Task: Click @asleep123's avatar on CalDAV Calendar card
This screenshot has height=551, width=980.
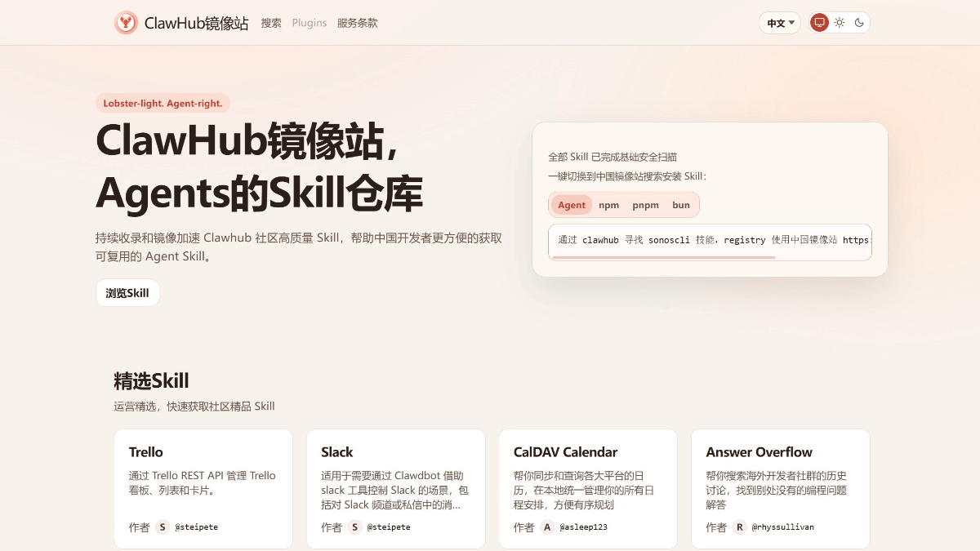Action: click(x=547, y=527)
